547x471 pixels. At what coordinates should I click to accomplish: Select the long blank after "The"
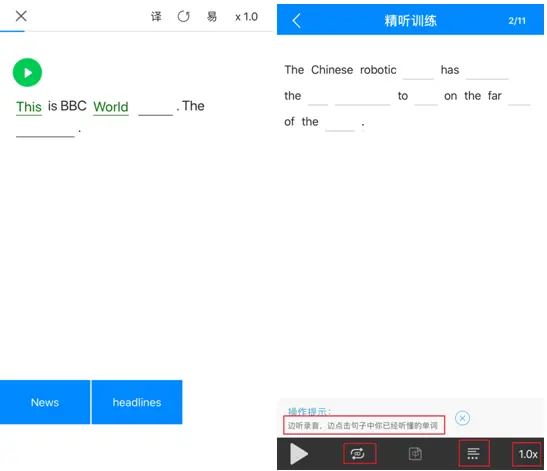45,130
